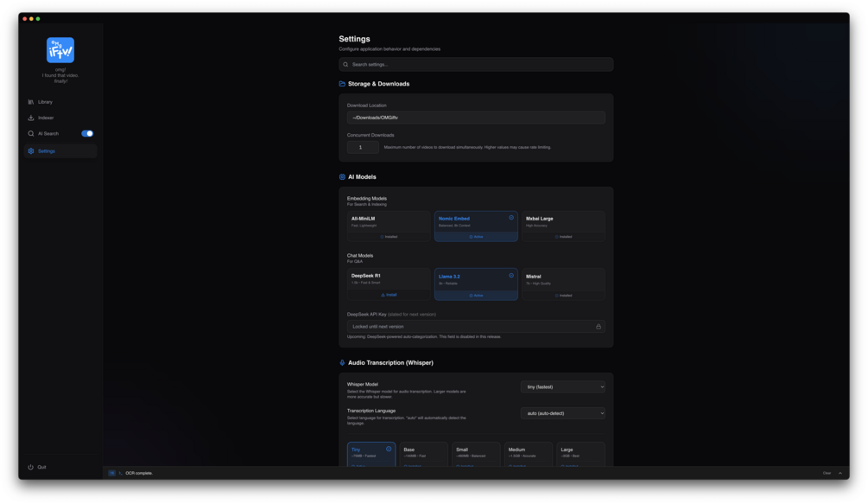Click the search magnifier icon in settings
Screen dimensions: 868x504
click(x=346, y=64)
